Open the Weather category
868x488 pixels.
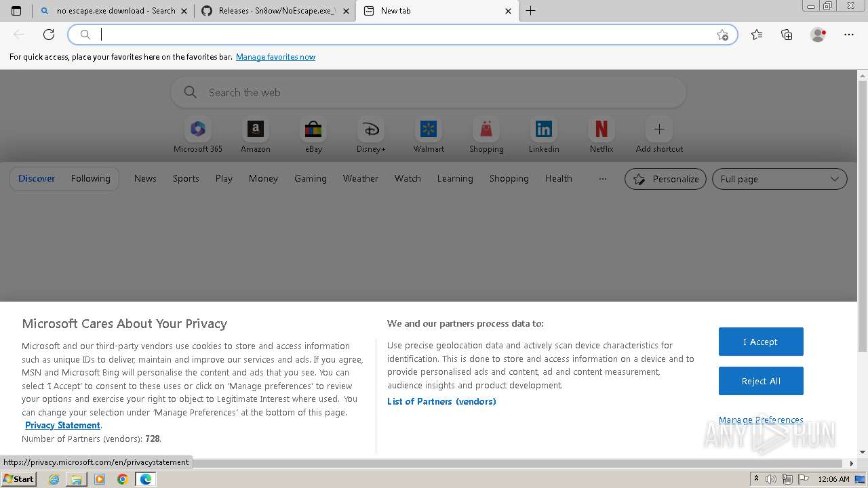tap(361, 179)
